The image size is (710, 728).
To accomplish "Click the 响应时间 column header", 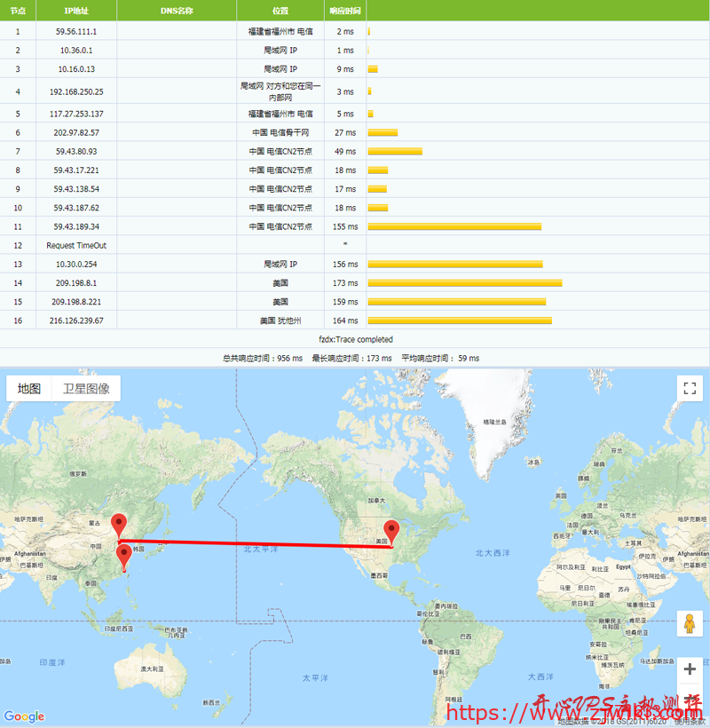I will coord(345,11).
